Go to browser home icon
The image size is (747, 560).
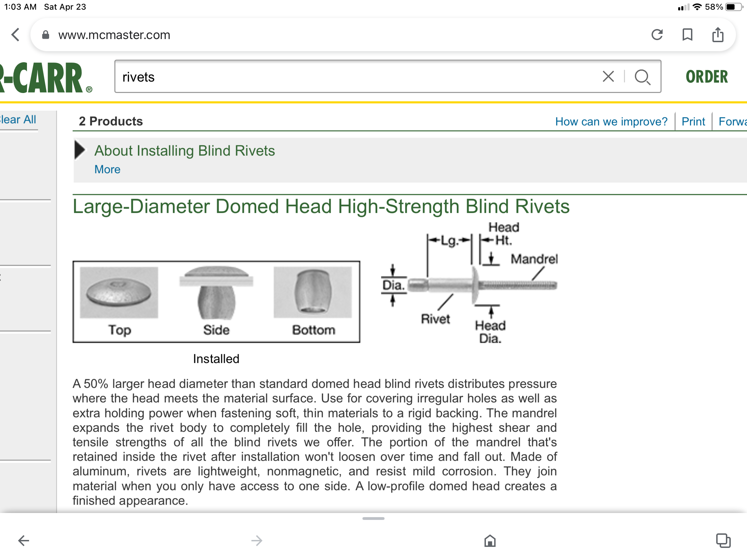click(490, 541)
